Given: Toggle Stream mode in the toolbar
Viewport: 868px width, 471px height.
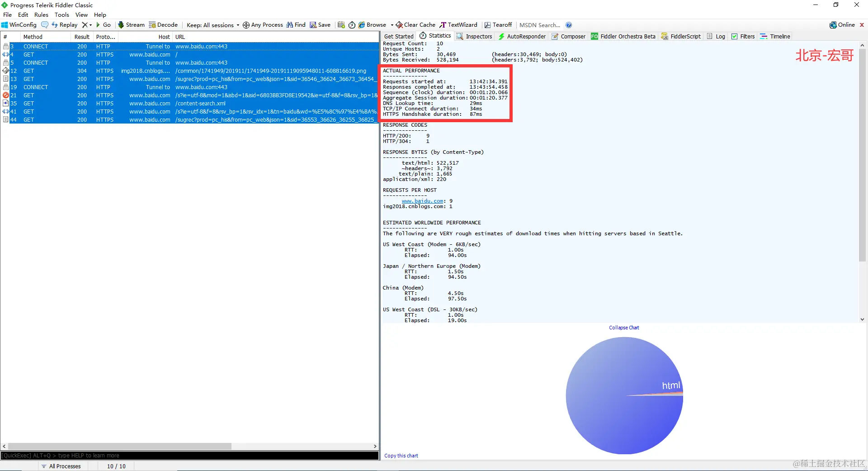Looking at the screenshot, I should [132, 25].
